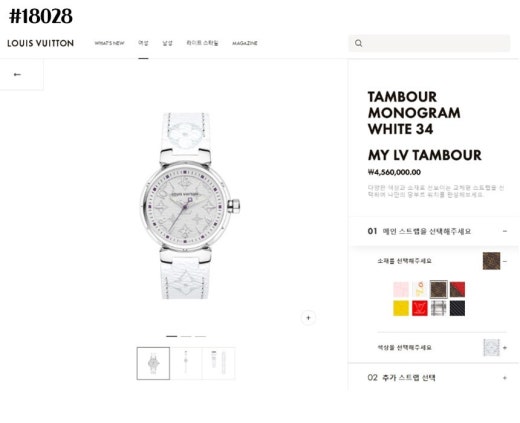Collapse the material selection row

(505, 261)
